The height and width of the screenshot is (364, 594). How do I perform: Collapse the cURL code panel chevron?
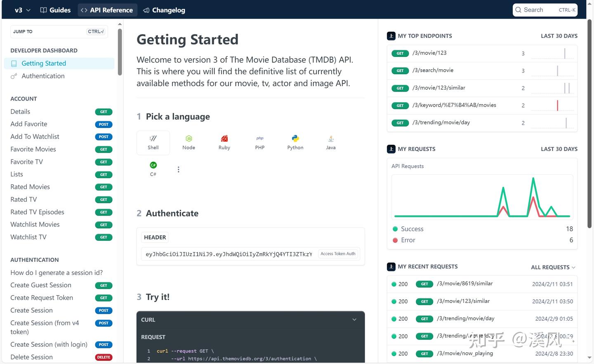pos(354,319)
